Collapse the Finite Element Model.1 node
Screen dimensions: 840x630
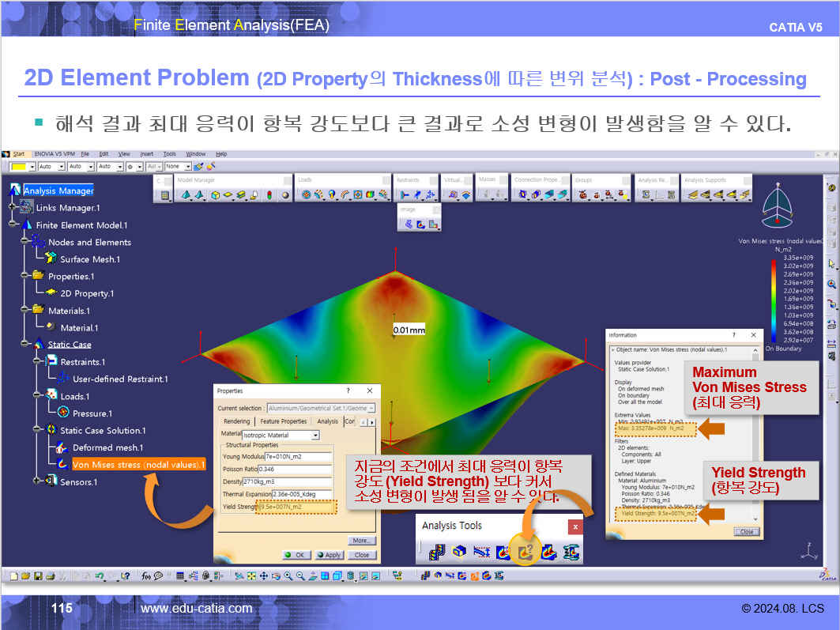[x=13, y=224]
